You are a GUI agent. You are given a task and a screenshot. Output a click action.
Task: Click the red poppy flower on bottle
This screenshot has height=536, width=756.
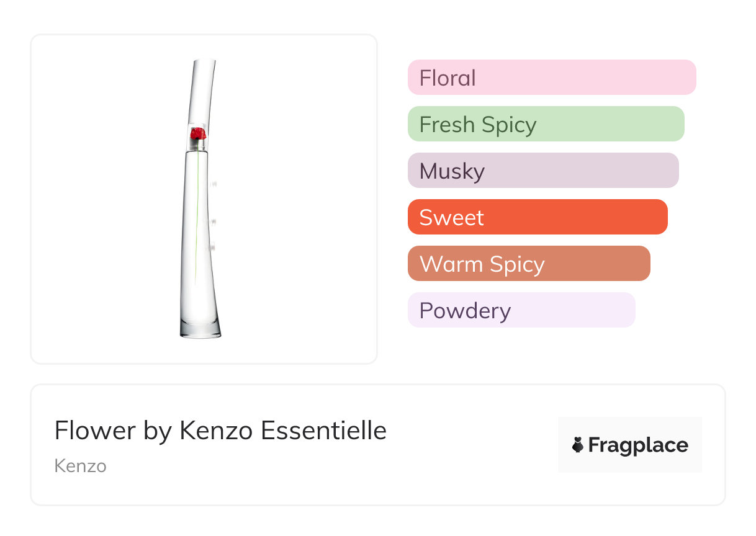pyautogui.click(x=198, y=133)
